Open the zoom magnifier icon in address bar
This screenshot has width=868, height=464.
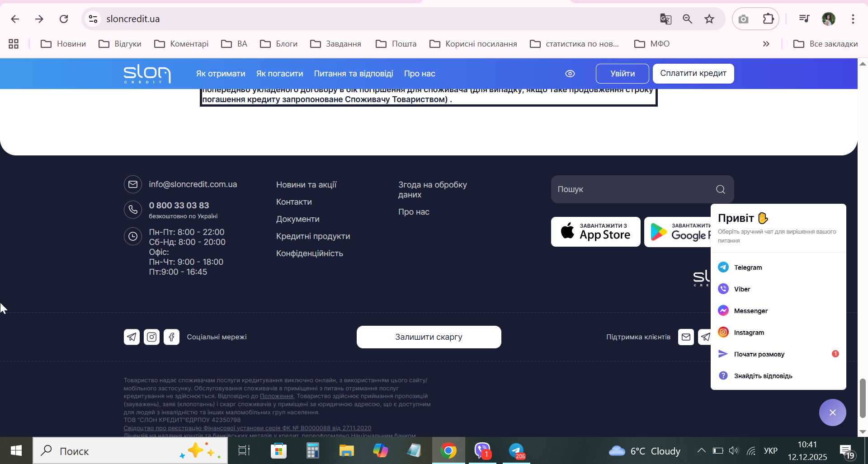coord(688,19)
